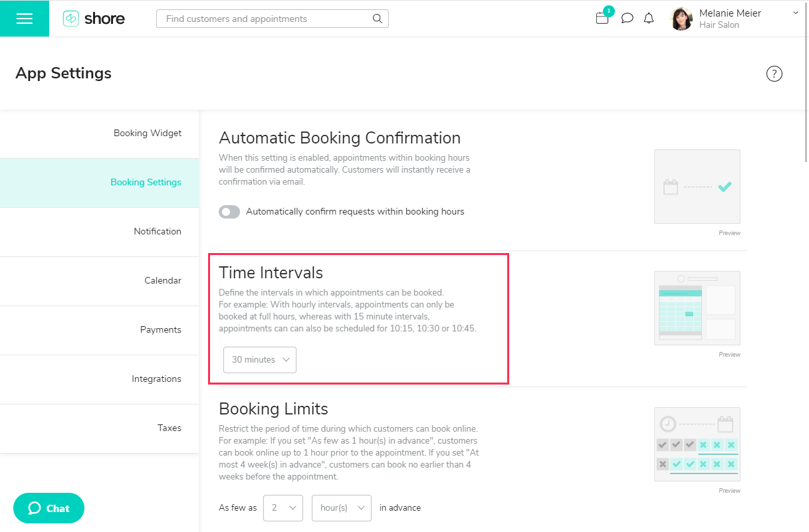Viewport: 809px width, 532px height.
Task: Open the booking limit number dropdown showing 2
Action: [x=283, y=508]
